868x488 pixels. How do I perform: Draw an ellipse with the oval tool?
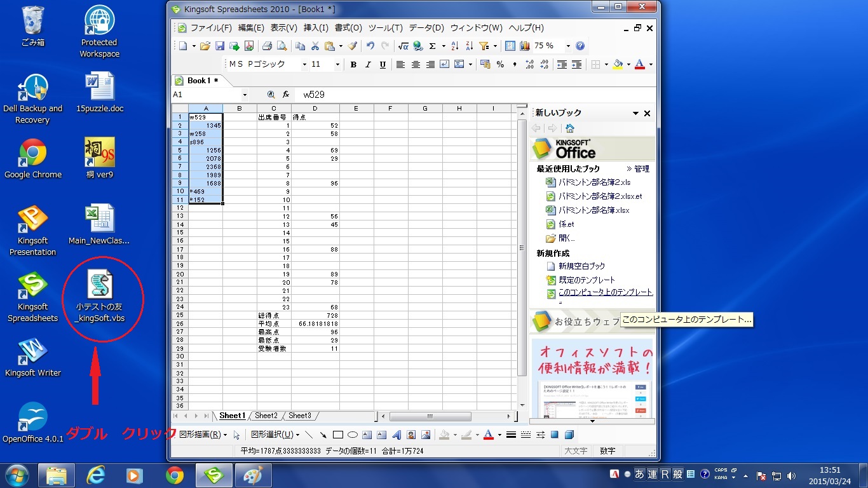coord(353,435)
